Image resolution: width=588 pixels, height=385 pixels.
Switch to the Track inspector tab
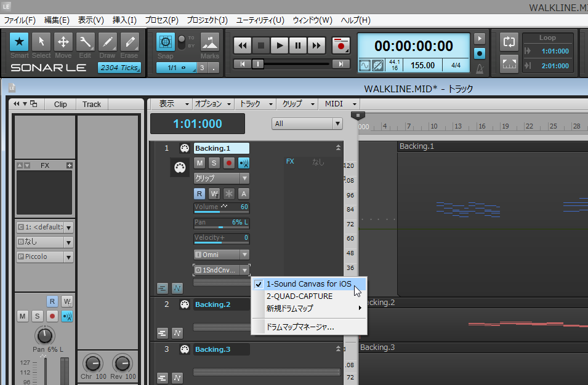(x=92, y=104)
